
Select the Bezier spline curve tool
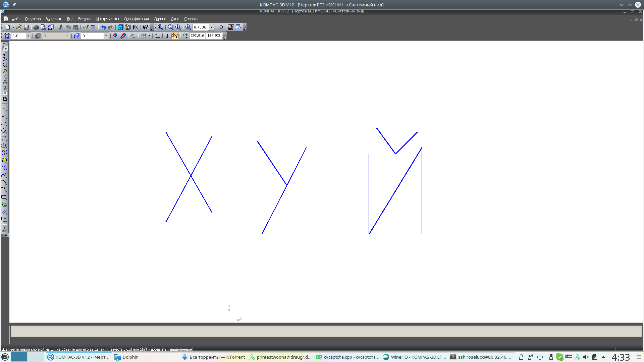(4, 175)
